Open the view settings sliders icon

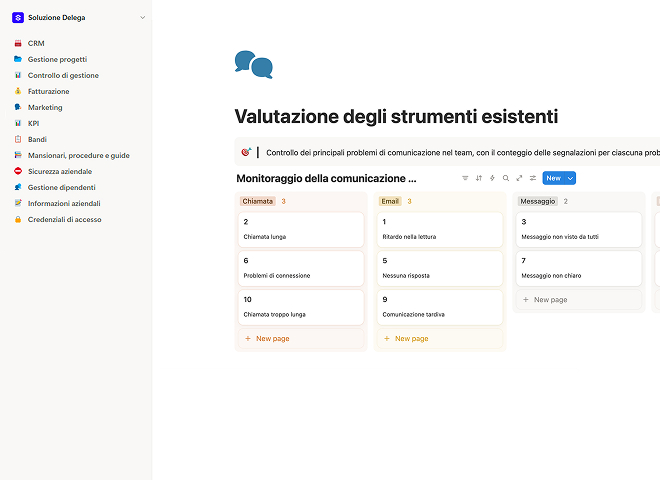pos(533,178)
